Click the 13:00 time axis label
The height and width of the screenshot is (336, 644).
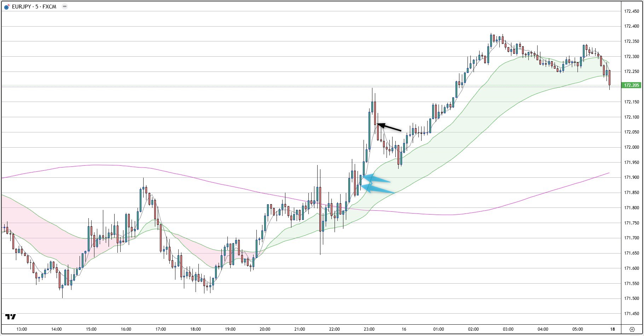click(x=22, y=329)
